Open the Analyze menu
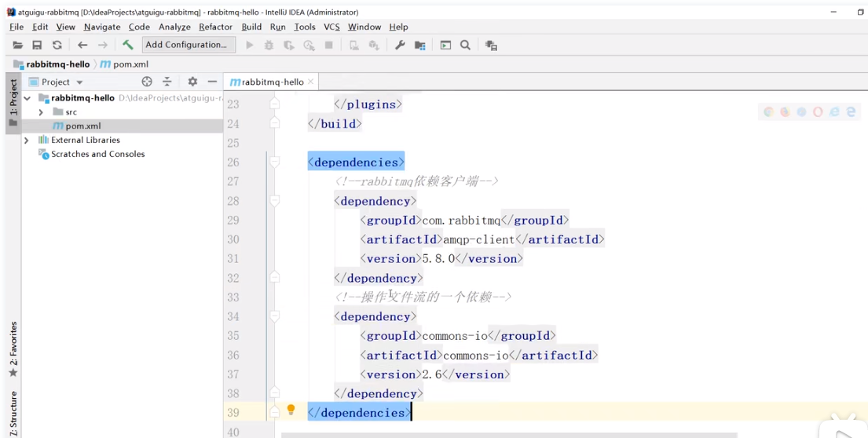 point(174,27)
